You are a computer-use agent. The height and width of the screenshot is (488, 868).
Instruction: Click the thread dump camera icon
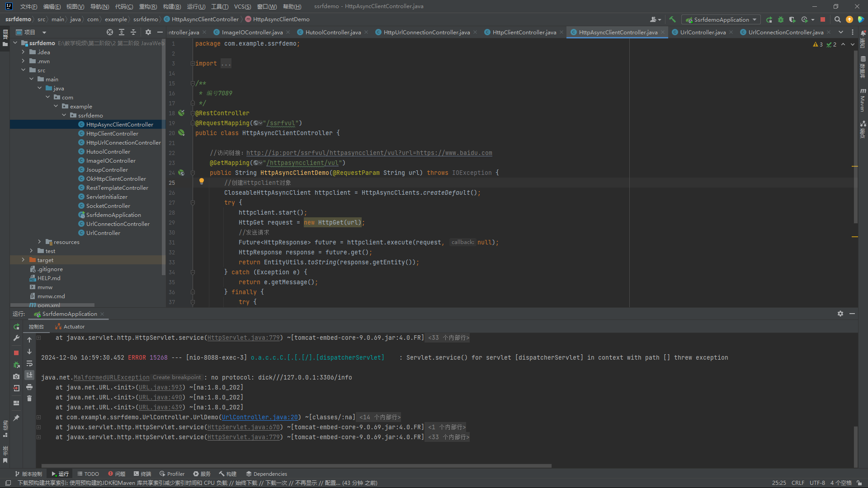coord(16,376)
